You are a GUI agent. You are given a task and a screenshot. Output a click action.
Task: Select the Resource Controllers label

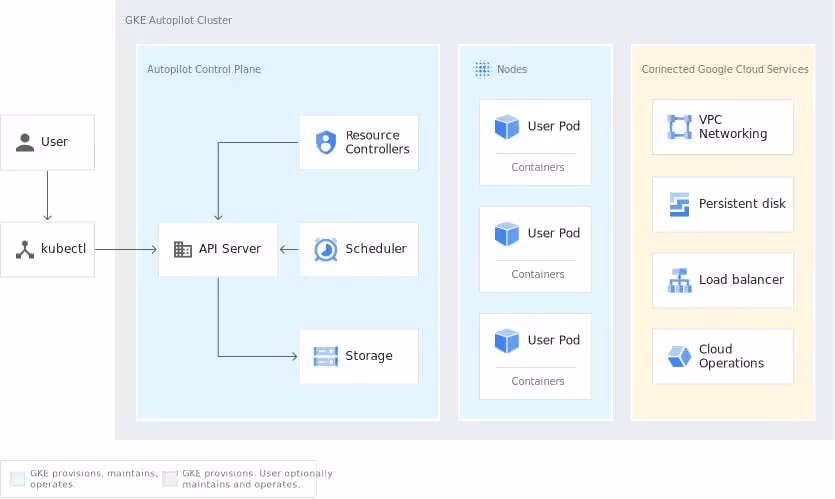coord(378,142)
